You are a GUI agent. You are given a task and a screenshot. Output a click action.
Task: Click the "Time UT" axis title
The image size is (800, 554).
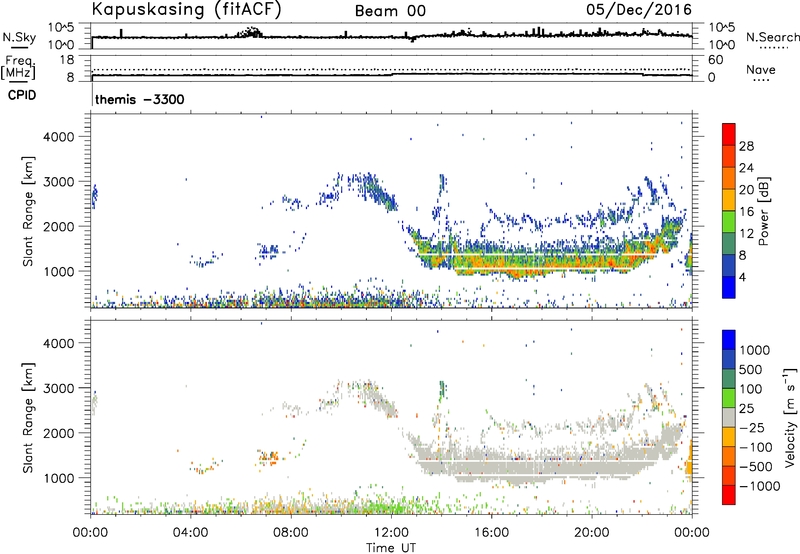click(x=391, y=548)
